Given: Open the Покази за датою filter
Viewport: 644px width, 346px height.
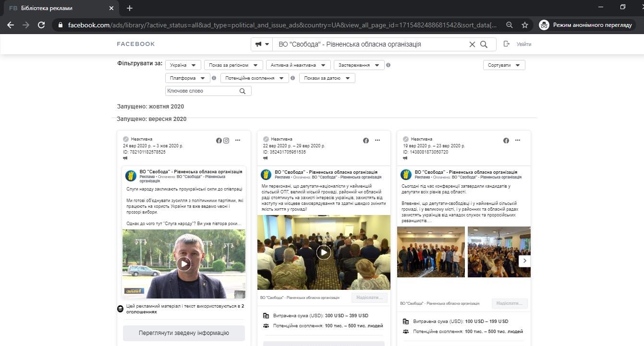Looking at the screenshot, I should pos(327,78).
